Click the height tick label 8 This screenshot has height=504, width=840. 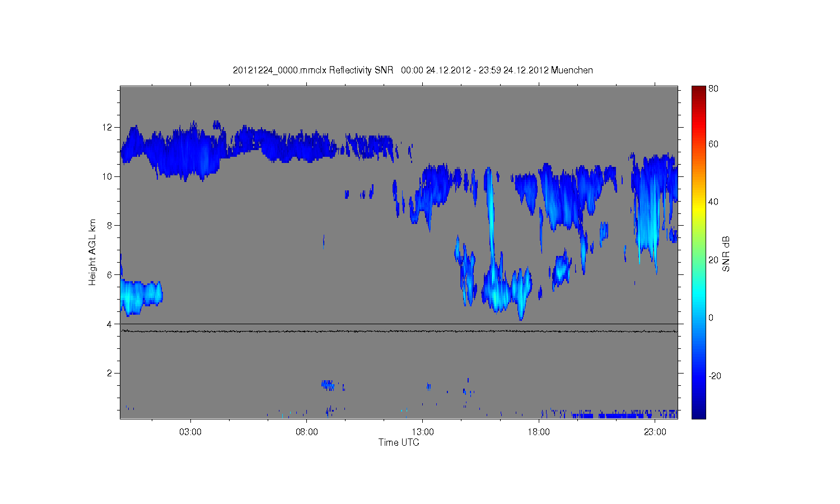110,226
